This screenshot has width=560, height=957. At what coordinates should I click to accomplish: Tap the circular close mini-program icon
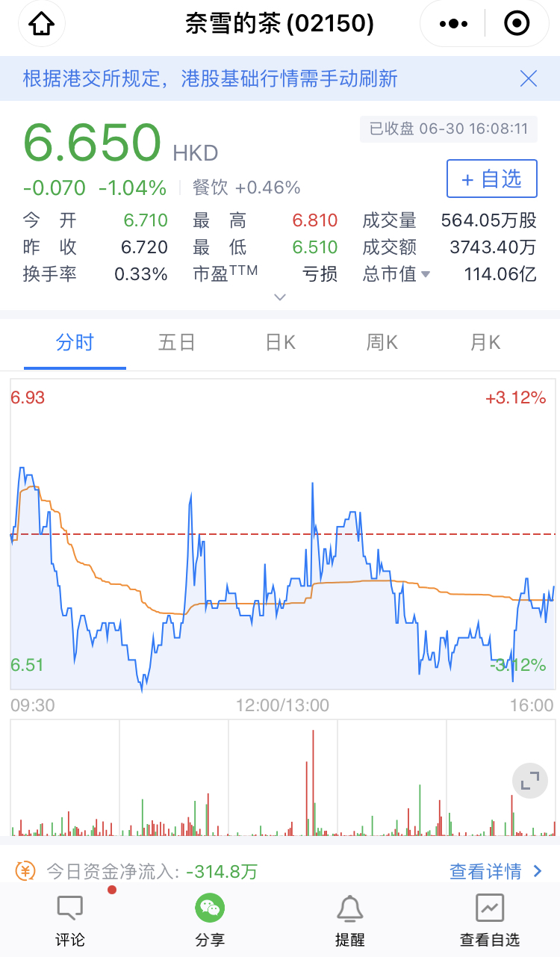(517, 24)
